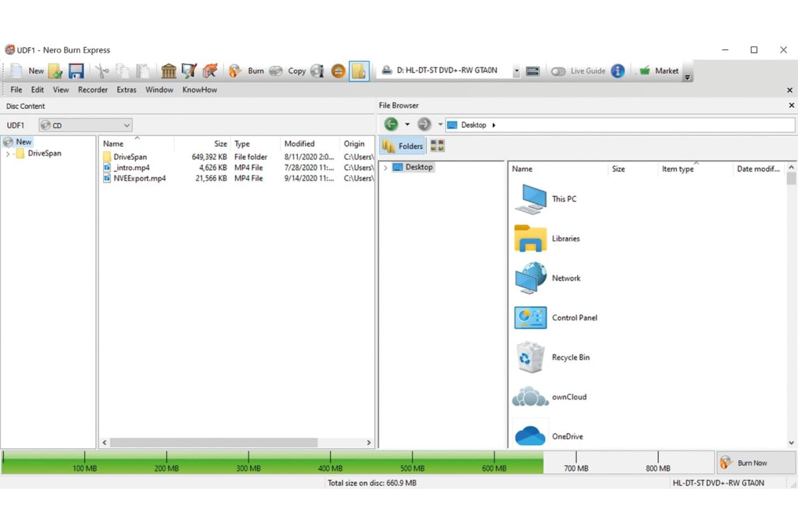Click the greyed-out copy documents icon

point(122,70)
